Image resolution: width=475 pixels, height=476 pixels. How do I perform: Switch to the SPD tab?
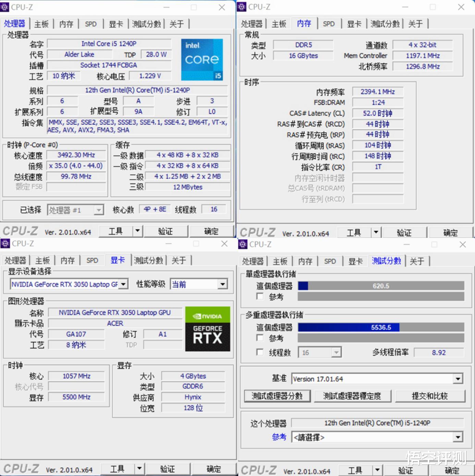pos(90,24)
